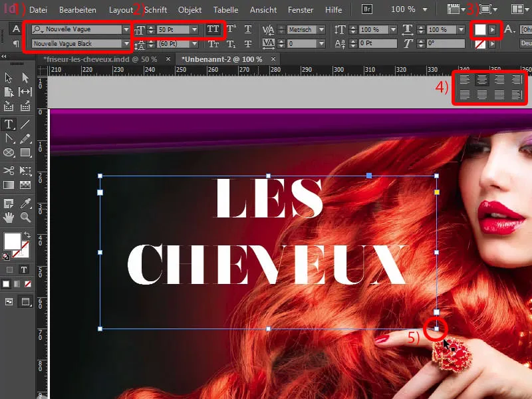Pick the Gap tool
This screenshot has width=532, height=399.
25,92
